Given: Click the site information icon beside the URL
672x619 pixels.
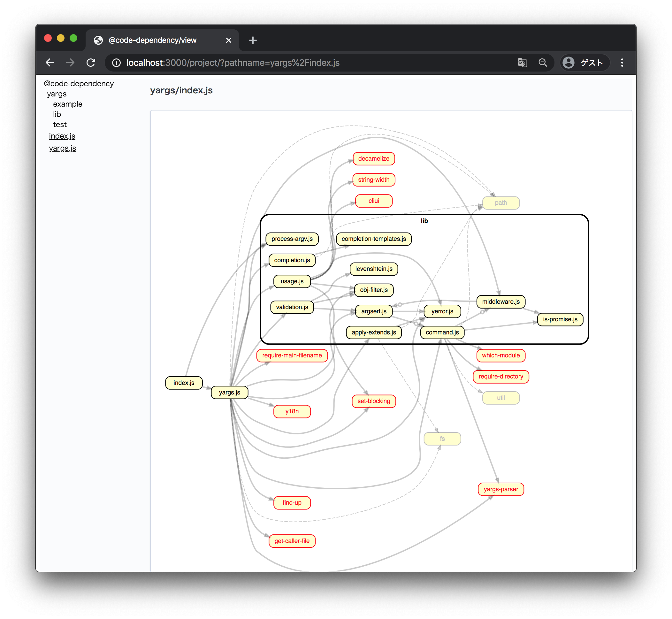Looking at the screenshot, I should tap(116, 63).
